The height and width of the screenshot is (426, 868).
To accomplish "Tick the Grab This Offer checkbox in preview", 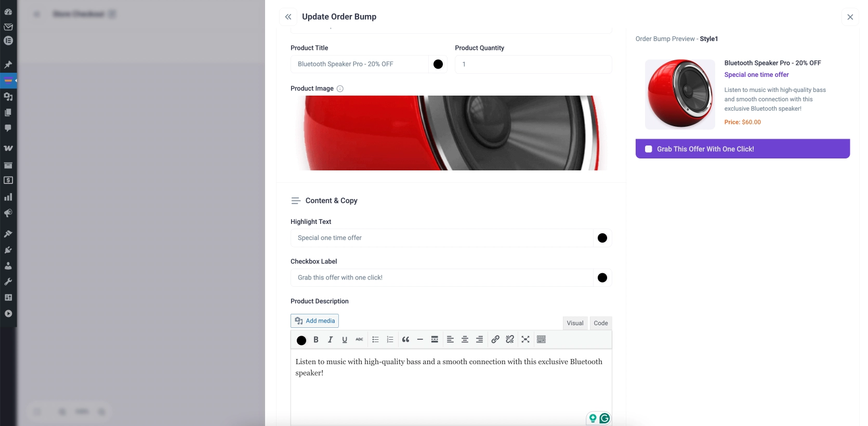I will point(649,149).
